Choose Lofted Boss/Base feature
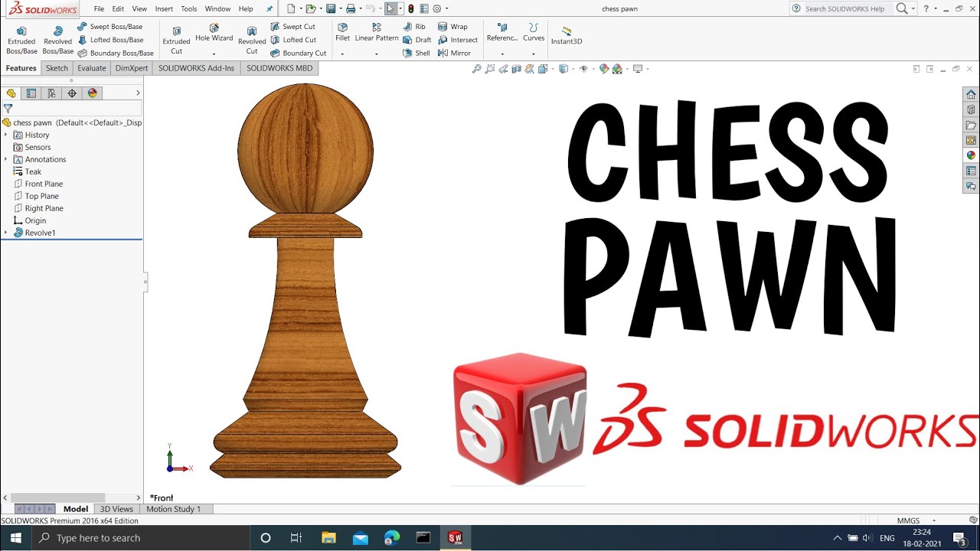 (110, 40)
